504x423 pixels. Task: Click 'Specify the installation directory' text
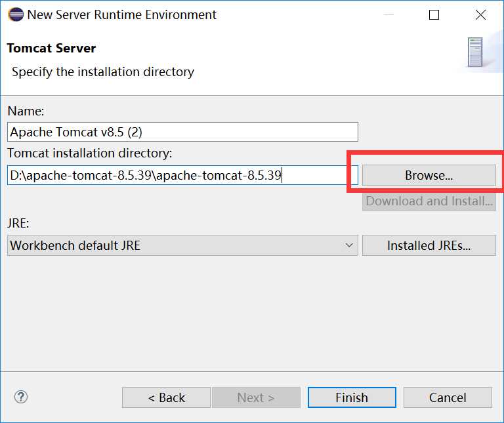pyautogui.click(x=103, y=71)
